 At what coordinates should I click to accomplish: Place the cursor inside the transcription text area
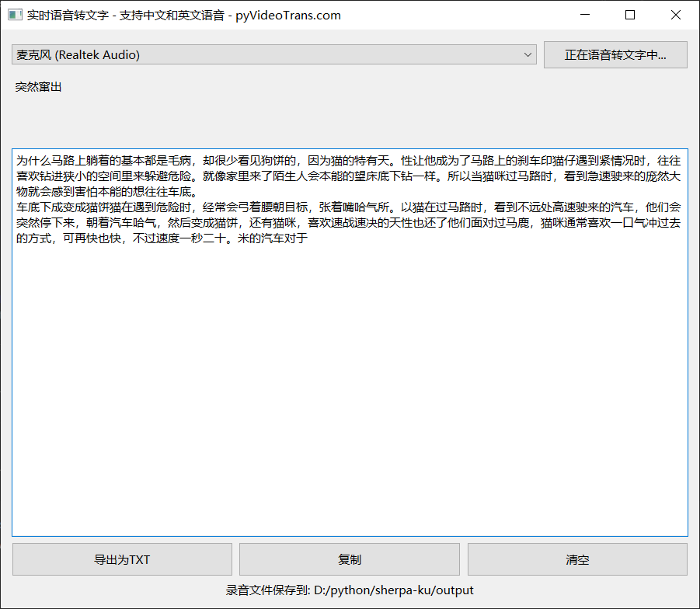coord(350,350)
